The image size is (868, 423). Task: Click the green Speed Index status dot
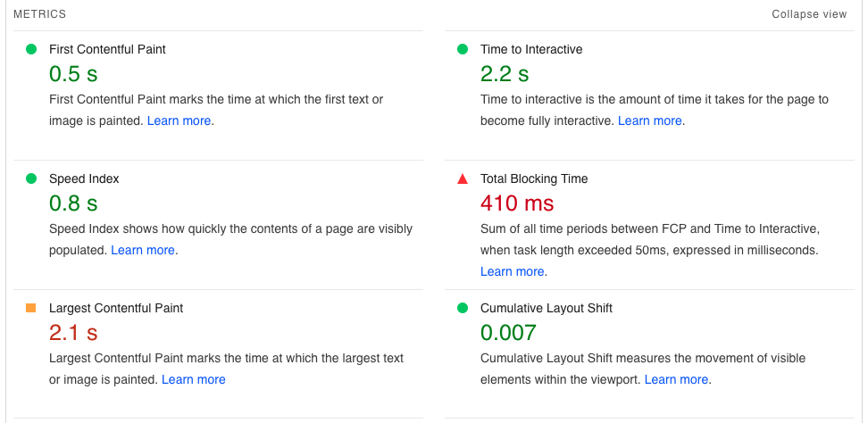click(31, 178)
